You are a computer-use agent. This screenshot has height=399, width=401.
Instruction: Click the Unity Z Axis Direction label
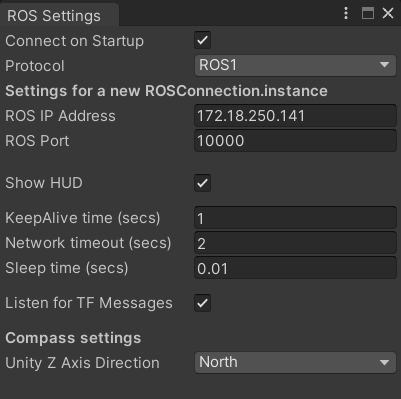[x=82, y=363]
